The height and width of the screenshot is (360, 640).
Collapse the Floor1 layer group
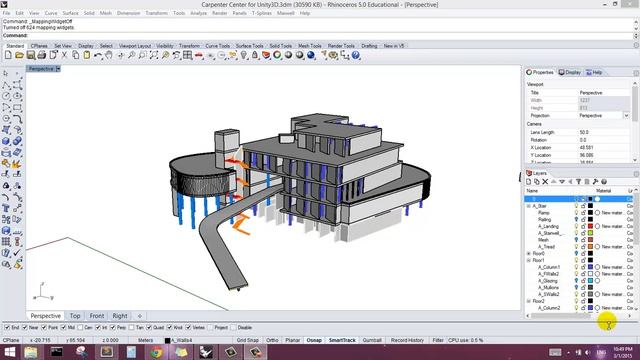pyautogui.click(x=529, y=260)
